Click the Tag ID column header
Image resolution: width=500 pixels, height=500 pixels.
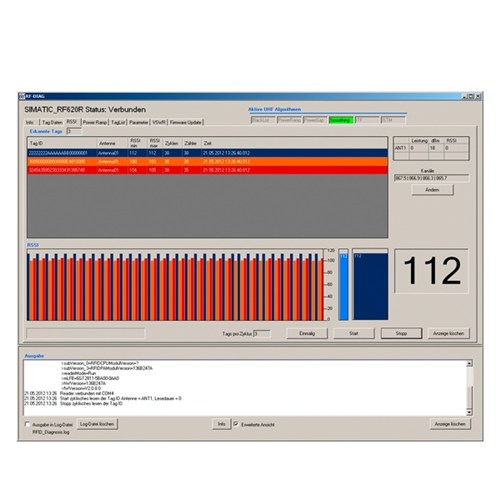62,143
